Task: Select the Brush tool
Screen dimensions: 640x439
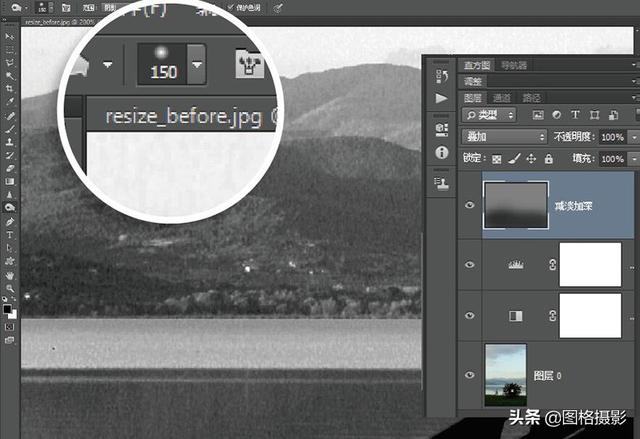Action: [9, 129]
